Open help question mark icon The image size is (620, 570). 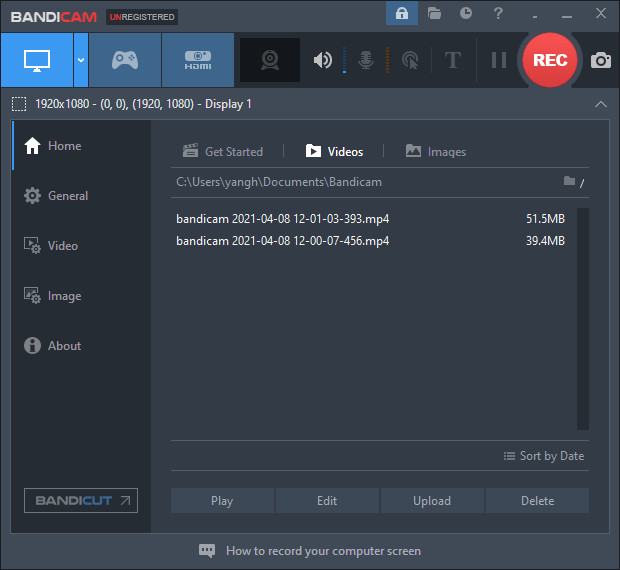(x=498, y=13)
